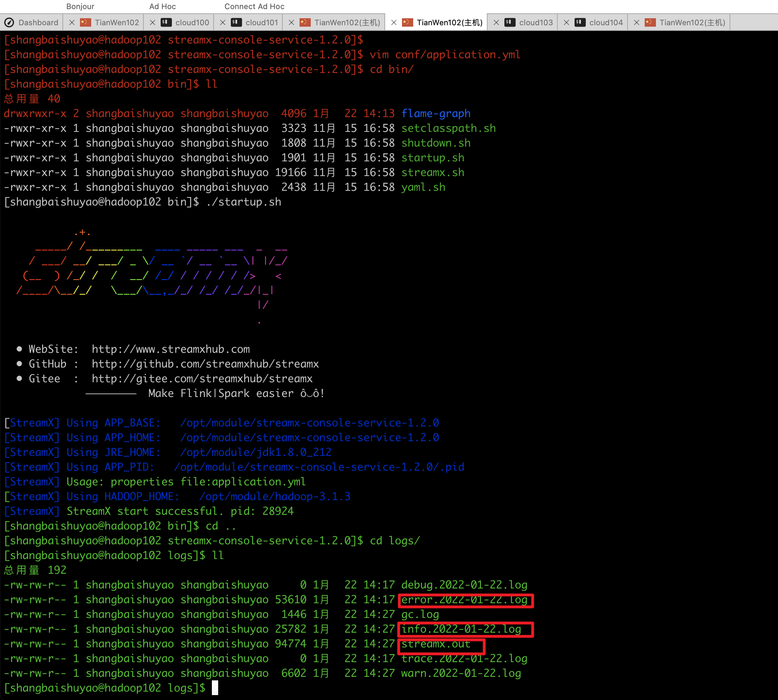Click flag icon on the plain TianWen102 tab
The height and width of the screenshot is (700, 778).
coord(86,22)
